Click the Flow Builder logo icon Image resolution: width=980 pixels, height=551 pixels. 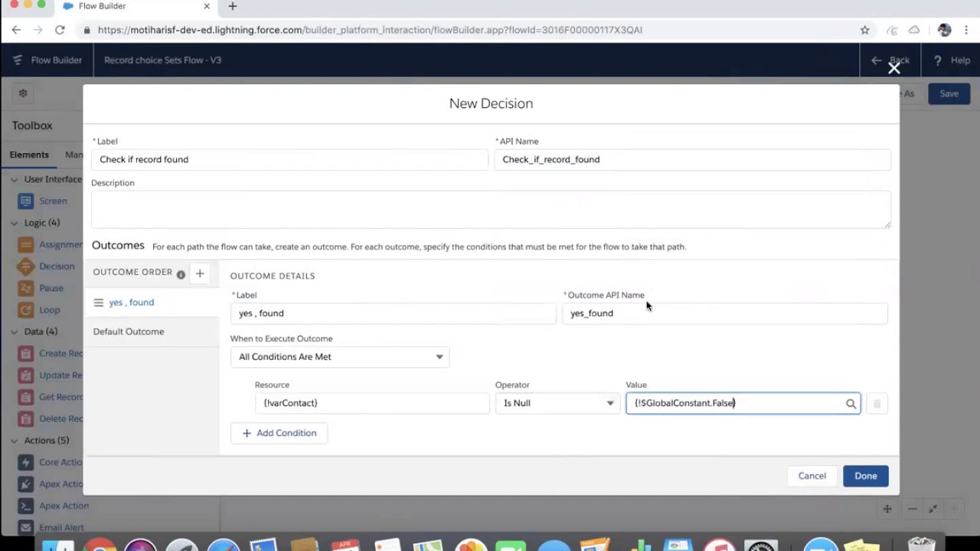coord(18,60)
